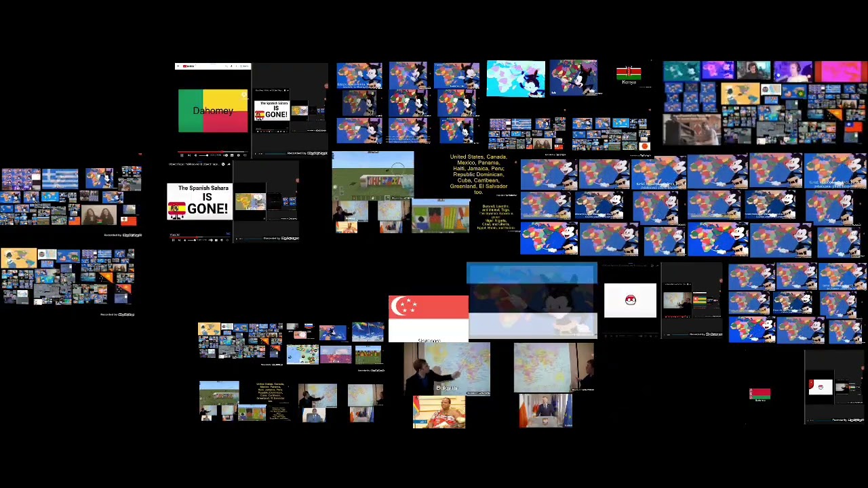The height and width of the screenshot is (488, 868).
Task: Select Greek flag thumbnail in left collage
Action: point(60,178)
